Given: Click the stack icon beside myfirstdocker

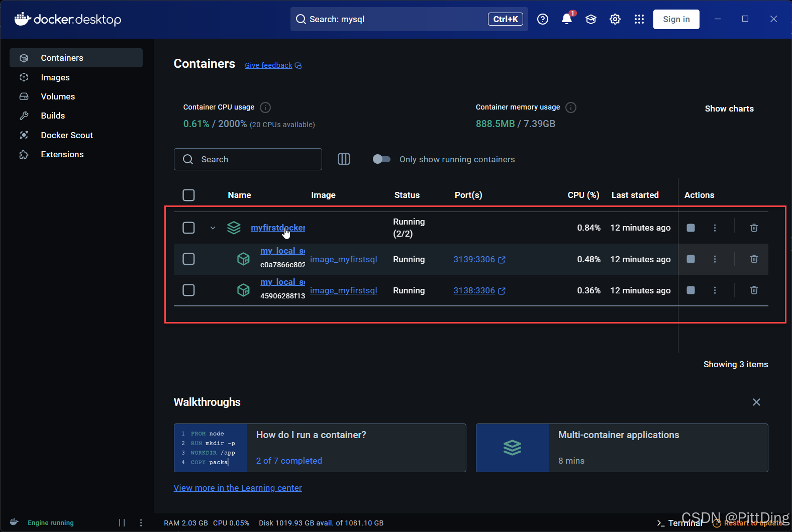Looking at the screenshot, I should [x=234, y=228].
